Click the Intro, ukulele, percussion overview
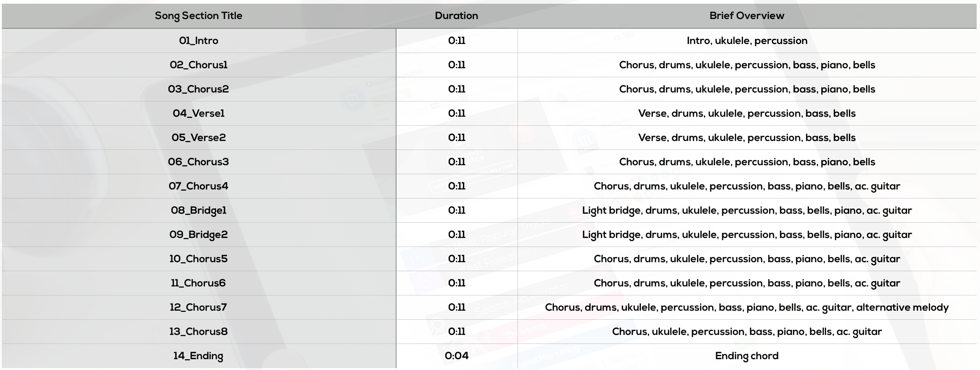The height and width of the screenshot is (370, 980). pos(746,41)
